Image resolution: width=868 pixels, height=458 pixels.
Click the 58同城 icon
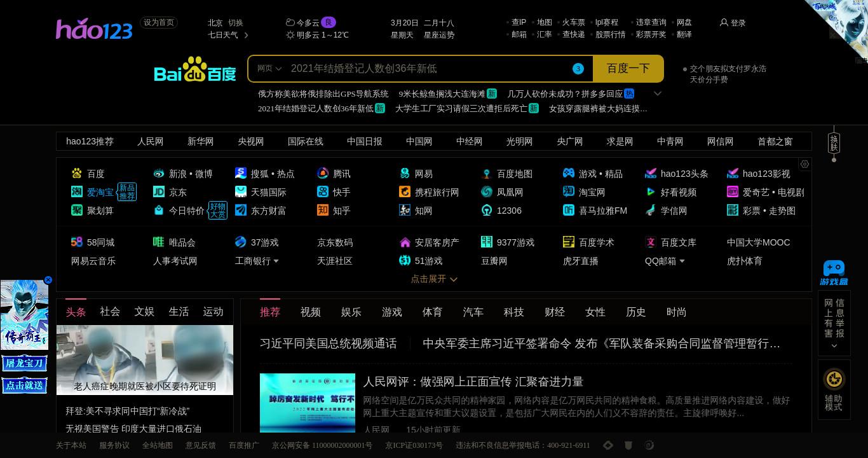pos(77,242)
